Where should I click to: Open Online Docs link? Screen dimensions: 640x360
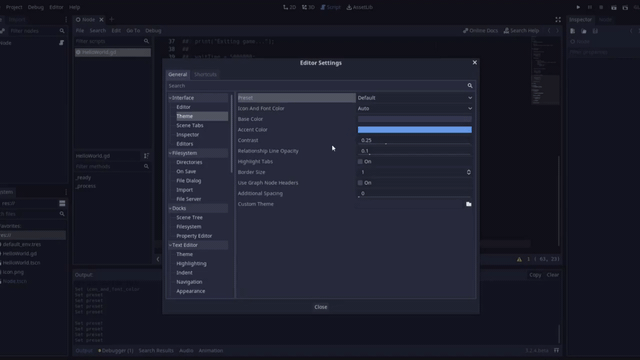point(480,31)
